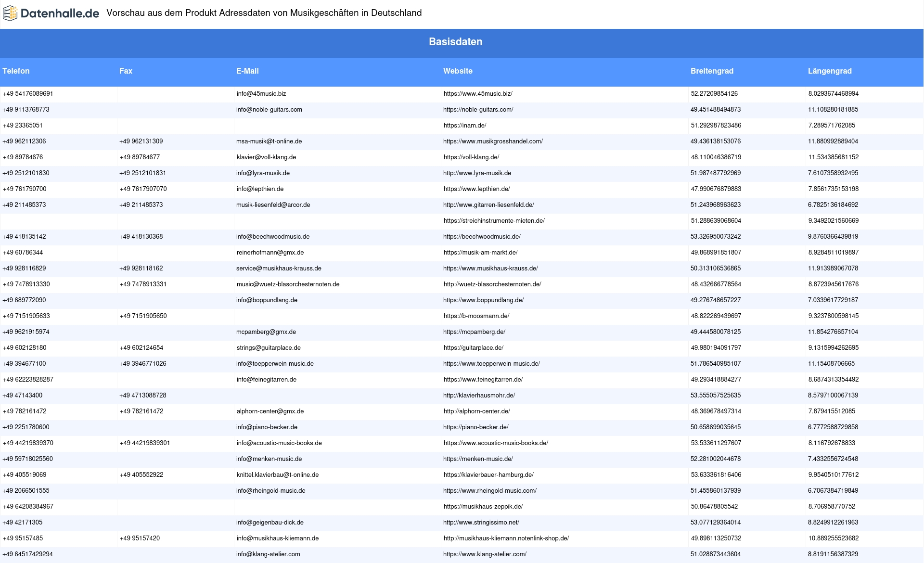The height and width of the screenshot is (563, 924).
Task: Open website https://musik-am-markt.de/
Action: 481,253
